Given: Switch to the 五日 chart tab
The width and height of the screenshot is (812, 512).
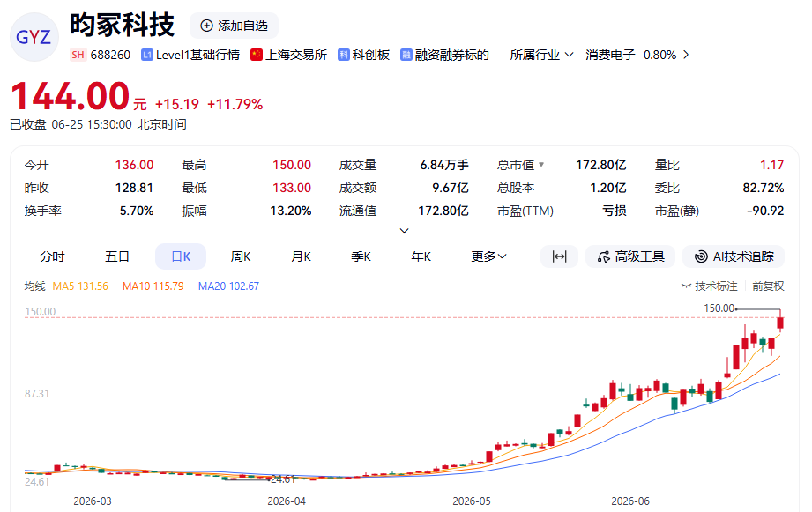Looking at the screenshot, I should [x=117, y=256].
